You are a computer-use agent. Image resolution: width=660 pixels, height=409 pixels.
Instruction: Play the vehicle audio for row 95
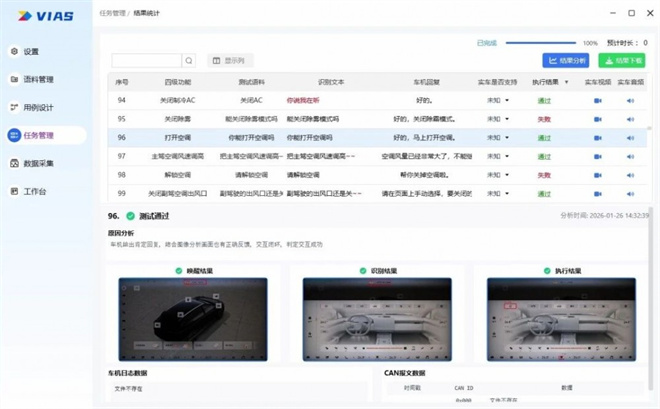pyautogui.click(x=630, y=119)
